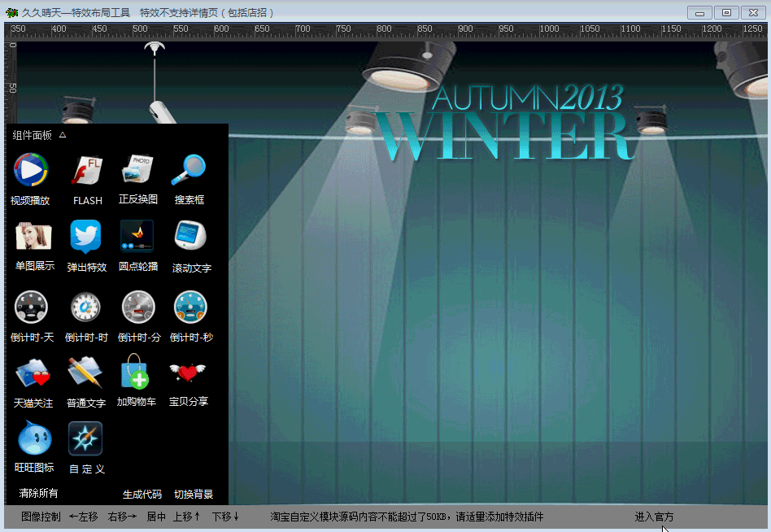Add the 弹出特效 popup effect

click(x=85, y=238)
